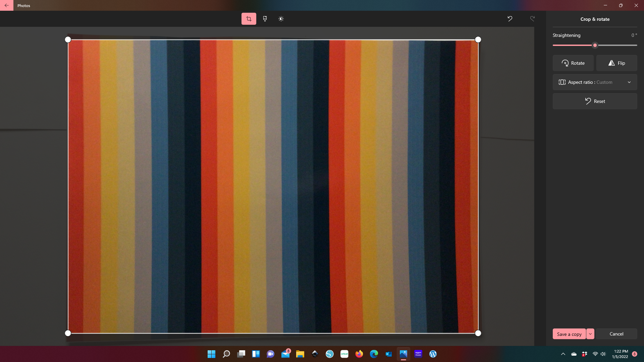Open taskbar Search magnifier icon

226,354
